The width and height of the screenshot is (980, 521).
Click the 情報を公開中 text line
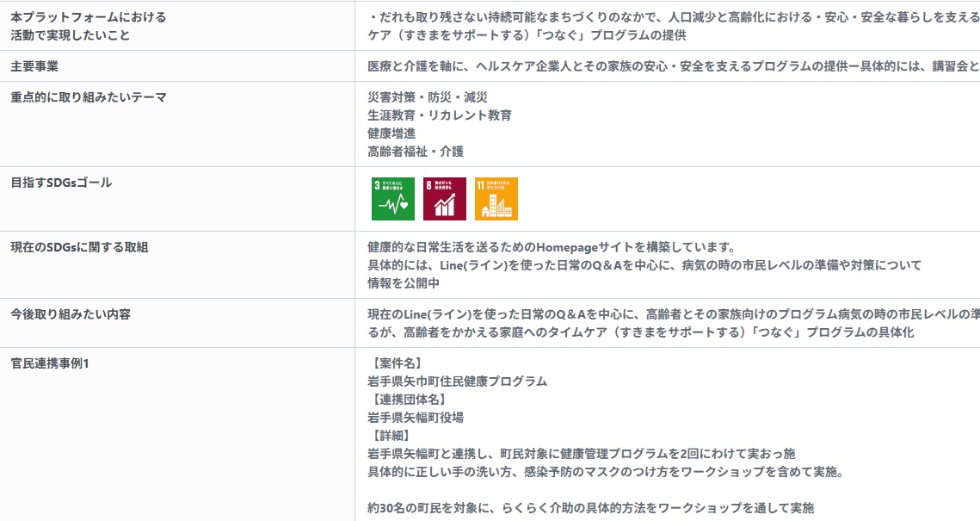click(x=404, y=284)
